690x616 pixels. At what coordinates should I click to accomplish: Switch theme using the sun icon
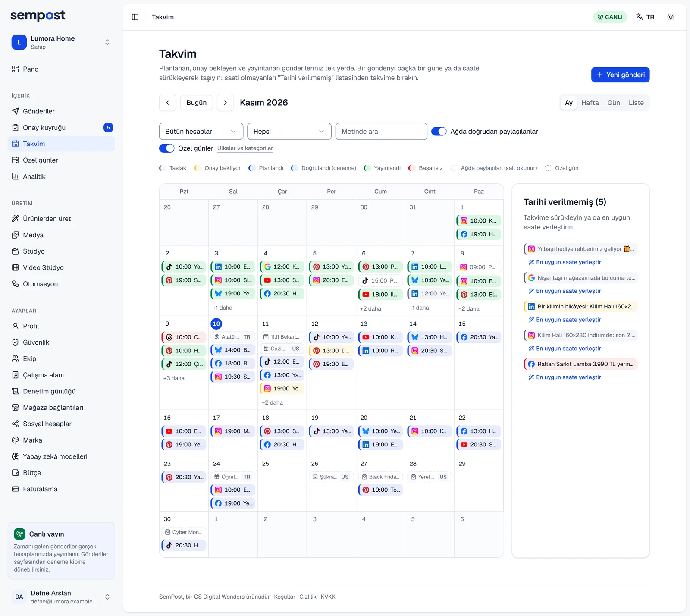[671, 17]
